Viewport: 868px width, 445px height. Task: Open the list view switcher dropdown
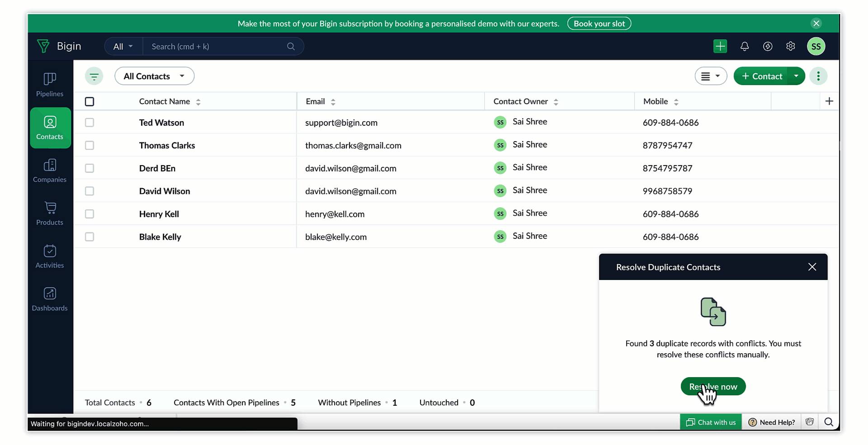711,76
